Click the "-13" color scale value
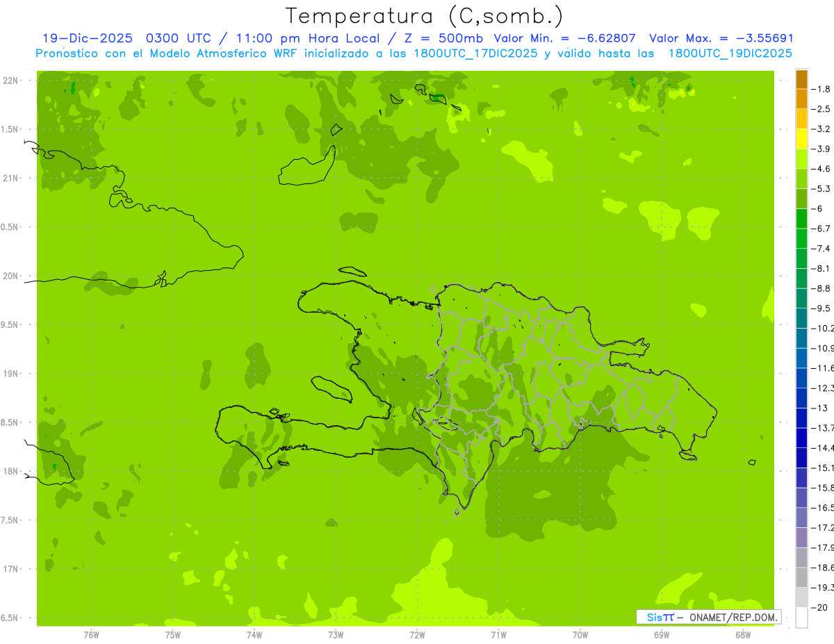The width and height of the screenshot is (834, 644). [x=819, y=408]
